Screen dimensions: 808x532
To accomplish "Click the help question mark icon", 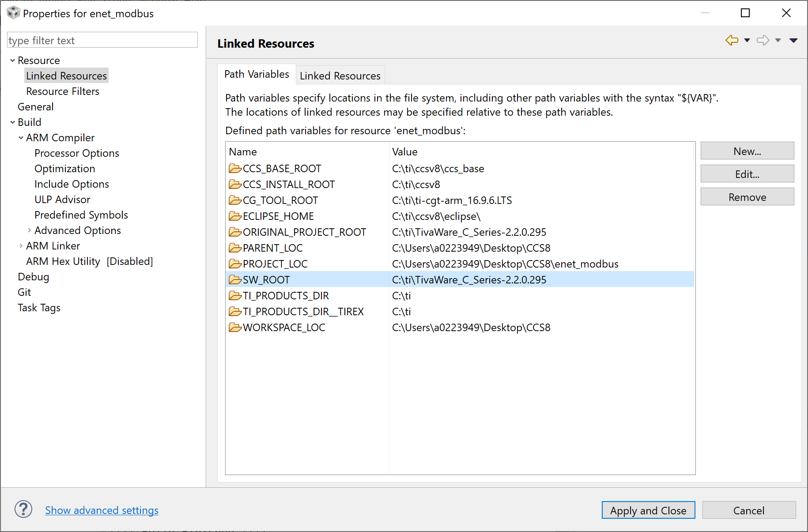I will pyautogui.click(x=23, y=509).
